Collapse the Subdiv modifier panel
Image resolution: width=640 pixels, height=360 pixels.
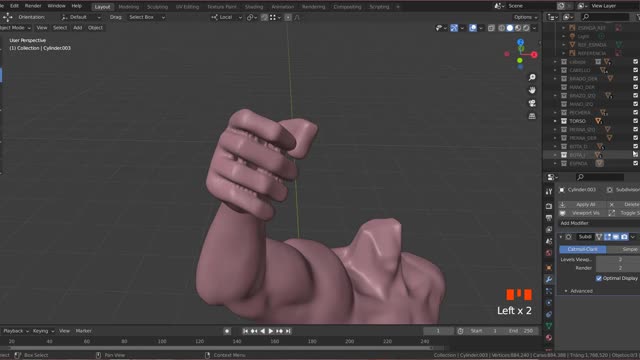coord(560,237)
